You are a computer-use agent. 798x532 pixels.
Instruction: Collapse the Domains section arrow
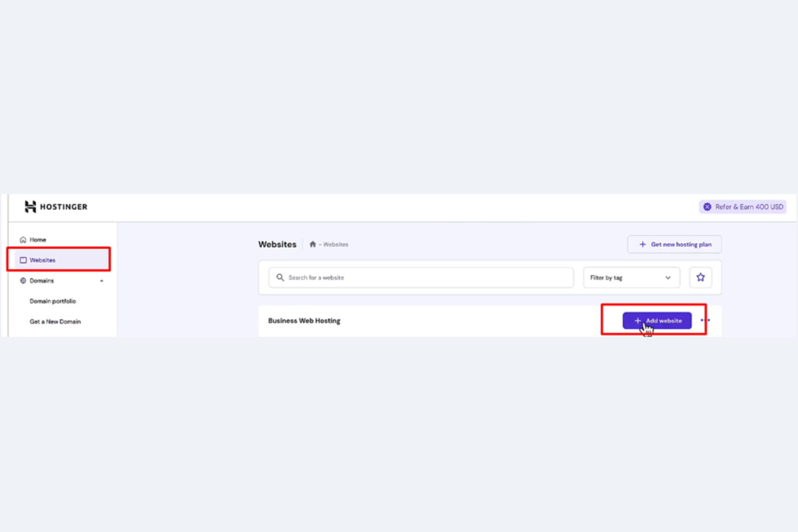coord(101,281)
